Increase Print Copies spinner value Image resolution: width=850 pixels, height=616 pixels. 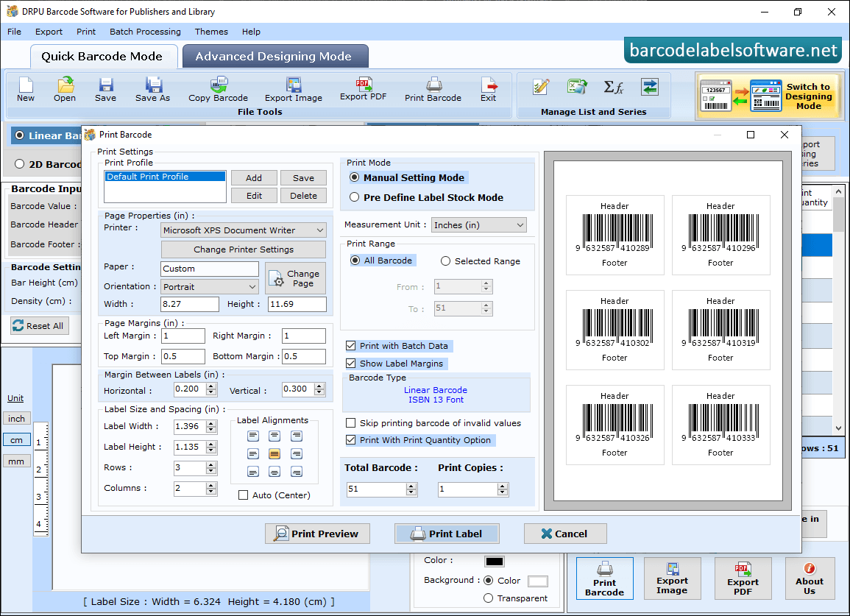(x=503, y=486)
